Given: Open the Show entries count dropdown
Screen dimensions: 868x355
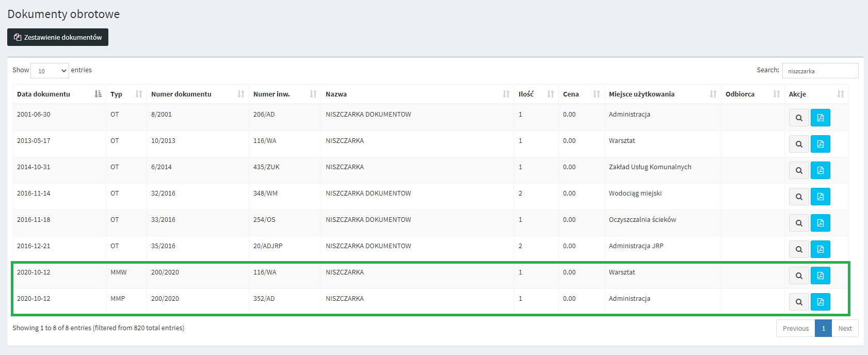Looking at the screenshot, I should point(50,71).
